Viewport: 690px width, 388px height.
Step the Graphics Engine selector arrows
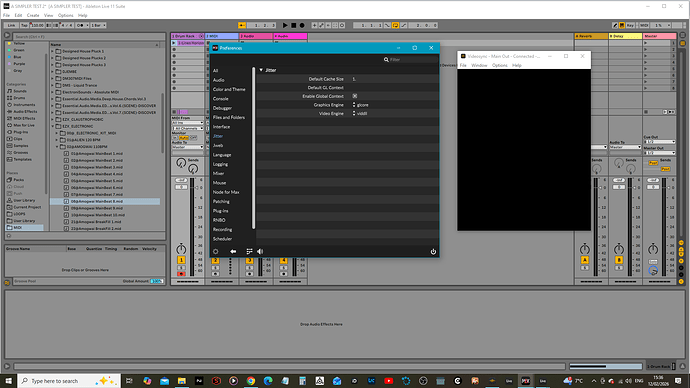click(354, 105)
